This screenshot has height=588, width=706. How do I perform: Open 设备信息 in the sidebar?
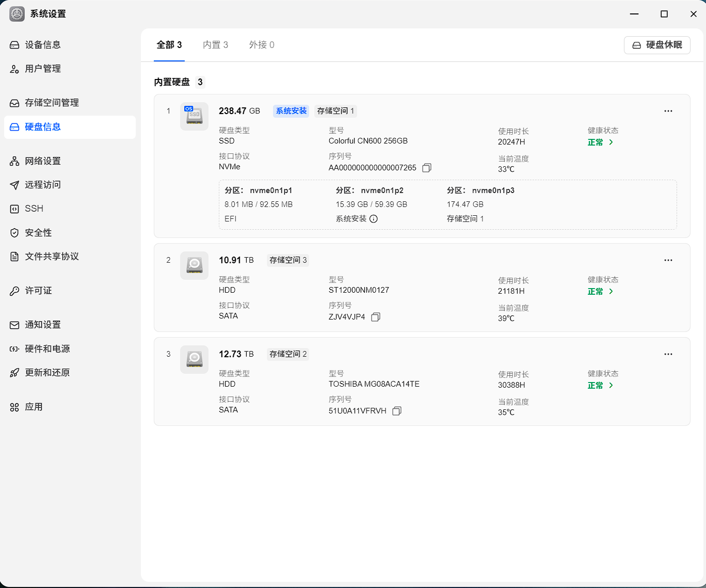(x=70, y=45)
